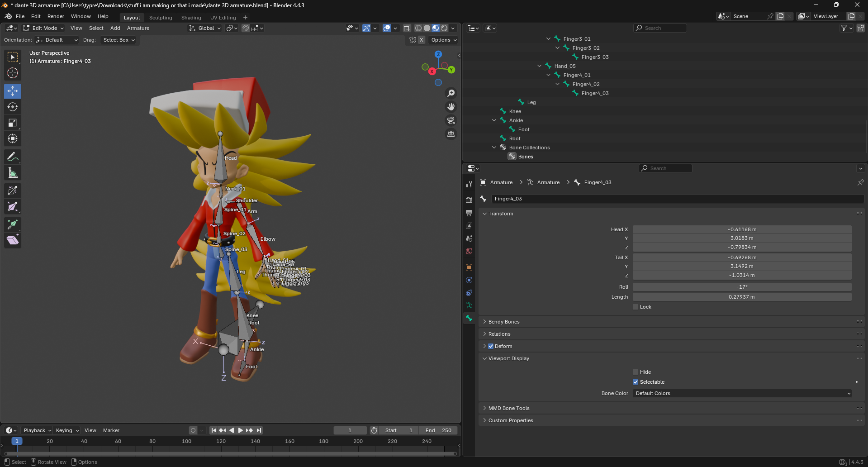The width and height of the screenshot is (868, 467).
Task: Select the Select Box tool in the toolbar
Action: click(x=13, y=57)
